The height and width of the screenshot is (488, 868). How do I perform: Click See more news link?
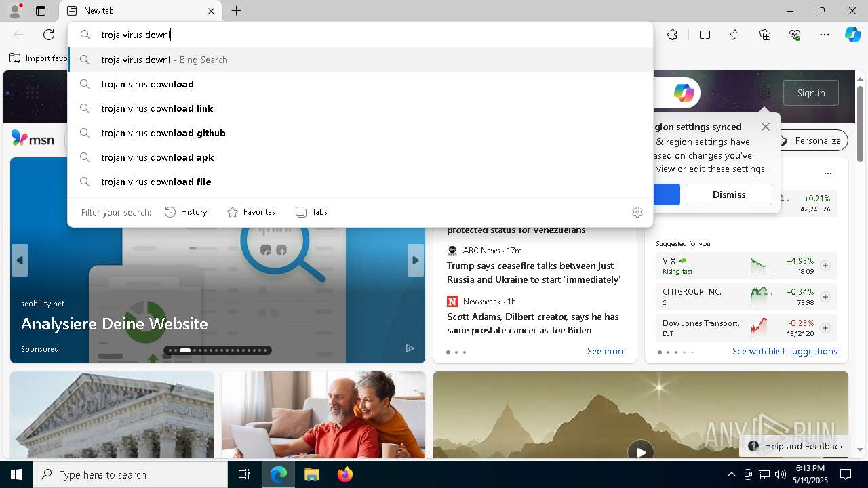point(606,351)
